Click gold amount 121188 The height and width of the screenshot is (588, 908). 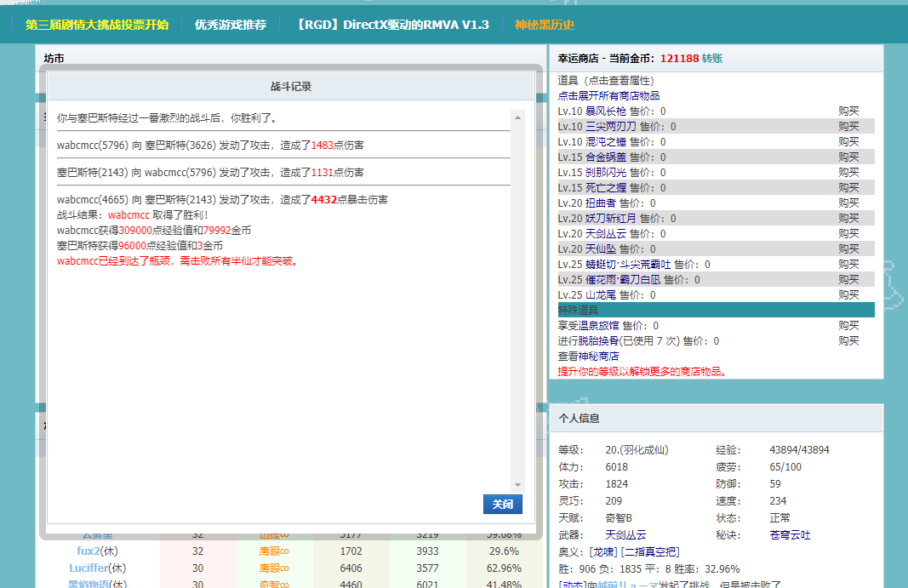(x=679, y=59)
